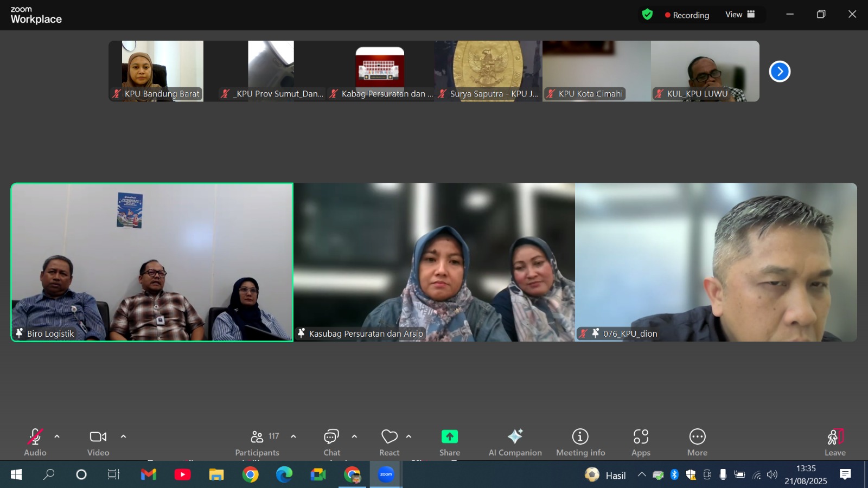Open the Apps panel
This screenshot has width=868, height=488.
pyautogui.click(x=641, y=438)
